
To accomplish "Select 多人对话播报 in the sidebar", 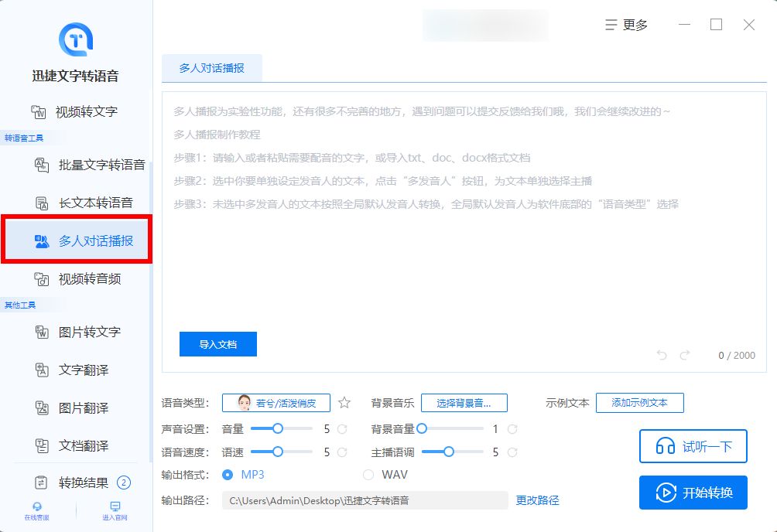I will [77, 241].
